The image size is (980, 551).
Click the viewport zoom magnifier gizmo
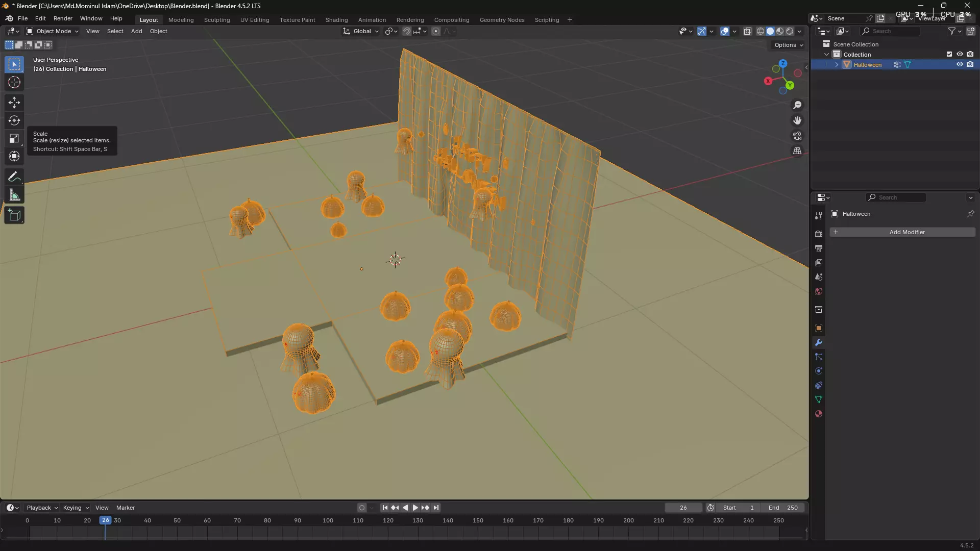[x=797, y=105]
